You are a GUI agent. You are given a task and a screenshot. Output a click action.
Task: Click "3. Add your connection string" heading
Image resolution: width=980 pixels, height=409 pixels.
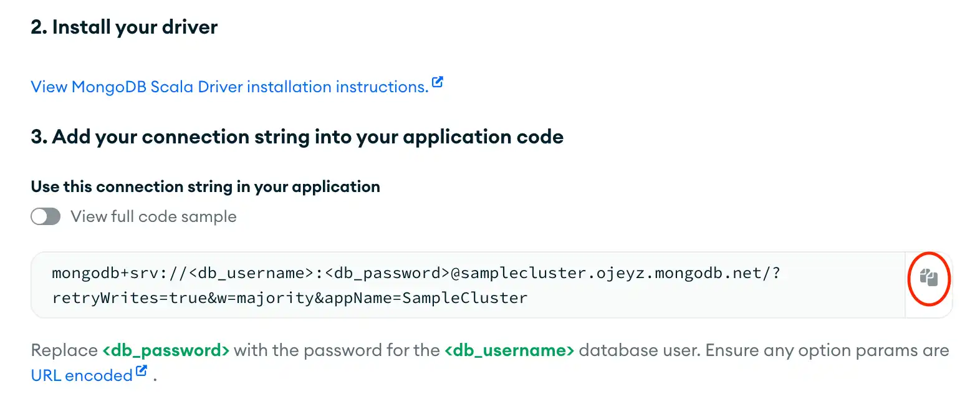tap(297, 137)
